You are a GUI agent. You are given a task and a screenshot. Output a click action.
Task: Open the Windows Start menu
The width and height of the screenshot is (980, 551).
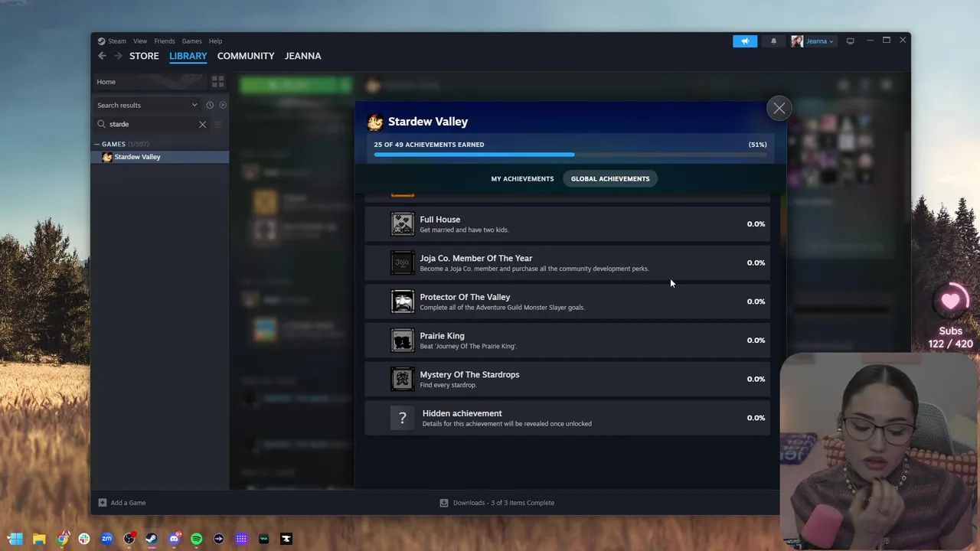click(15, 539)
